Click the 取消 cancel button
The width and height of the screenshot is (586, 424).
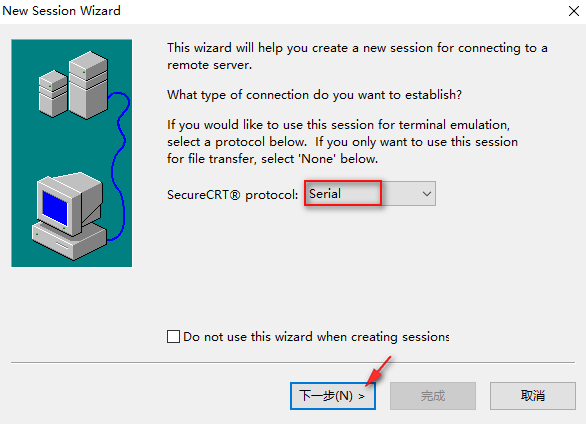533,396
